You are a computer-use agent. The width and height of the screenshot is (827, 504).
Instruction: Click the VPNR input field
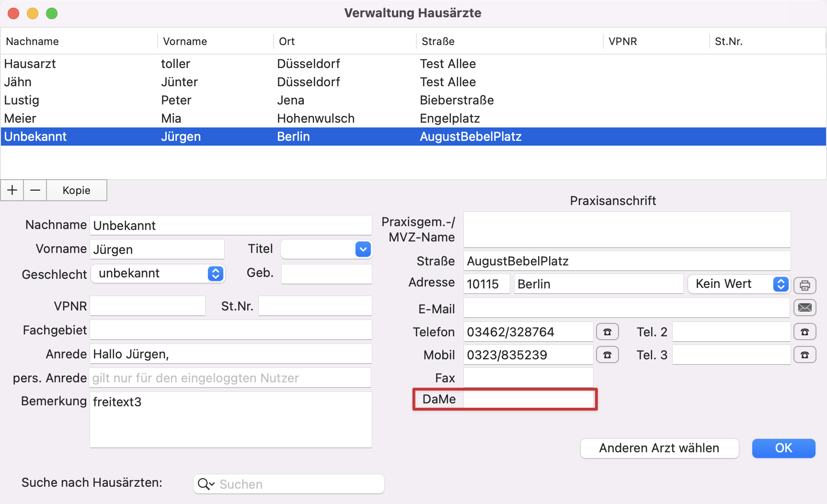coord(148,306)
